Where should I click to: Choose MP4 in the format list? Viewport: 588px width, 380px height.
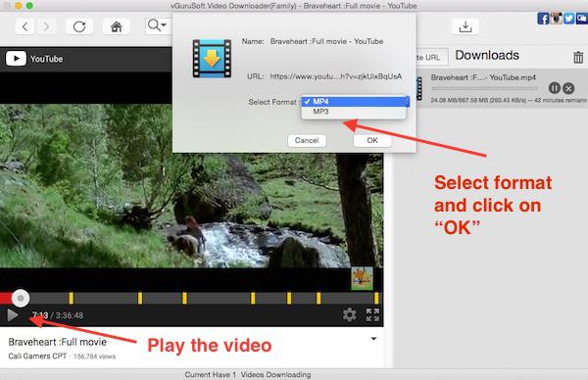355,102
